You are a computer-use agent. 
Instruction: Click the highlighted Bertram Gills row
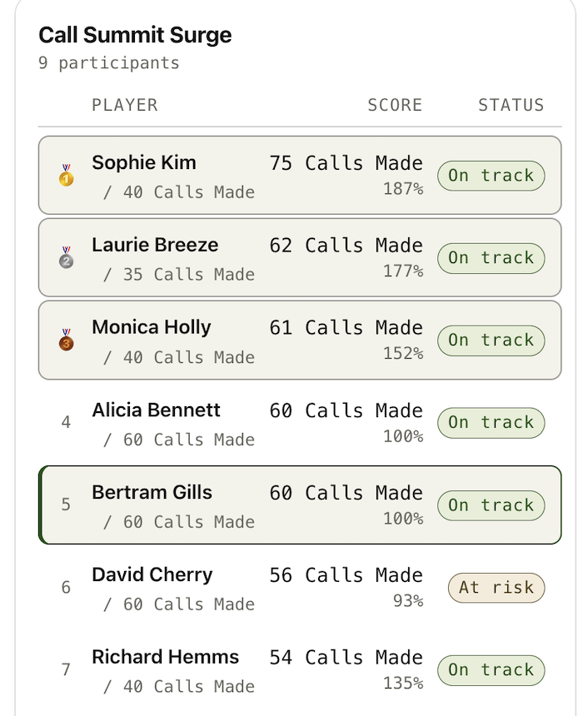tap(300, 505)
